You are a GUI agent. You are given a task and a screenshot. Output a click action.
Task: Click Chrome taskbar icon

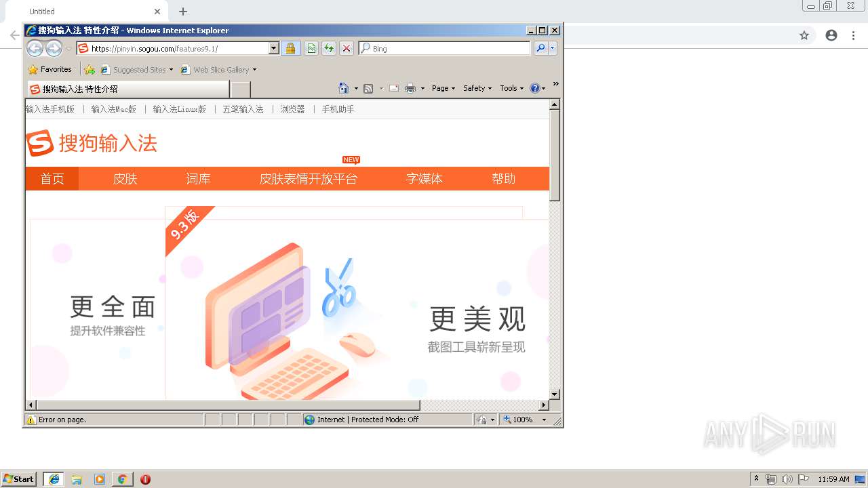click(122, 479)
